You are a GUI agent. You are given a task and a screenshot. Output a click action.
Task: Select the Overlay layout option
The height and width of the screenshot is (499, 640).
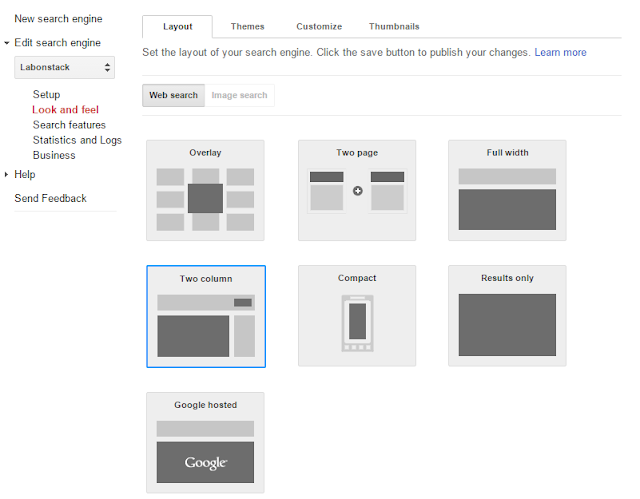click(205, 190)
